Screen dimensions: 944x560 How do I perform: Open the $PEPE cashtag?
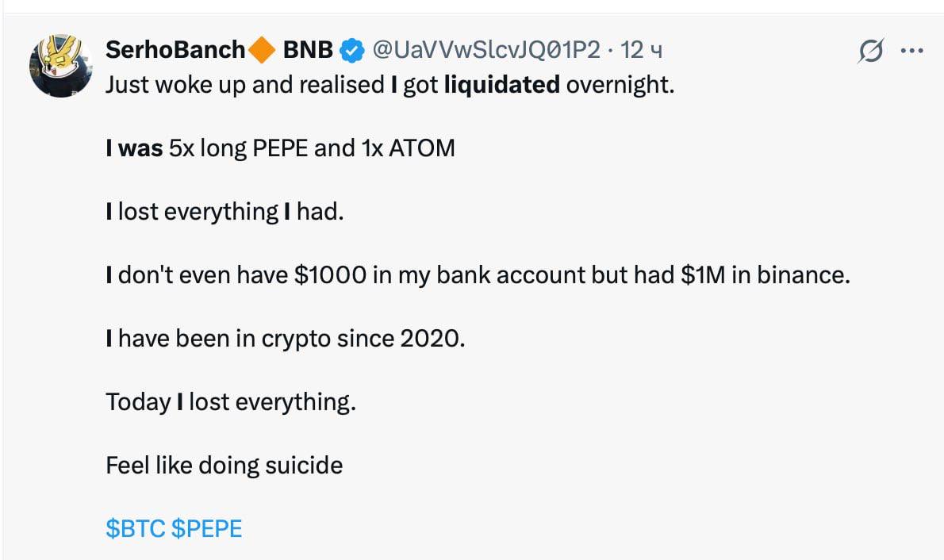(x=206, y=528)
